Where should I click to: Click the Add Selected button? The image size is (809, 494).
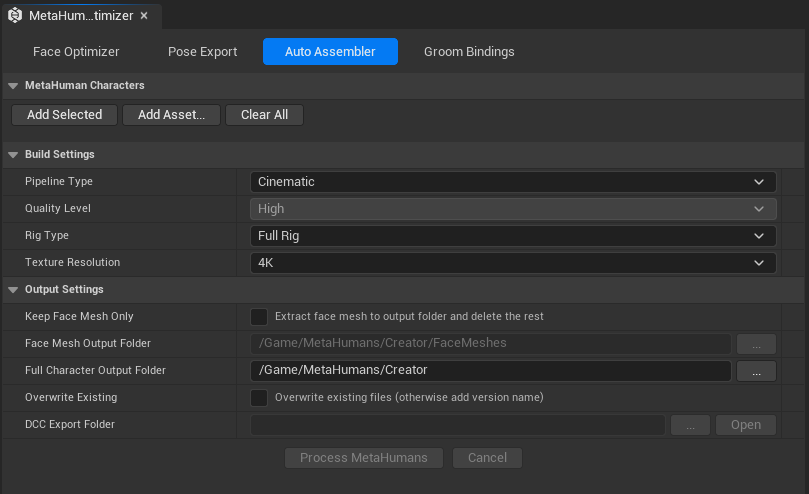[64, 115]
